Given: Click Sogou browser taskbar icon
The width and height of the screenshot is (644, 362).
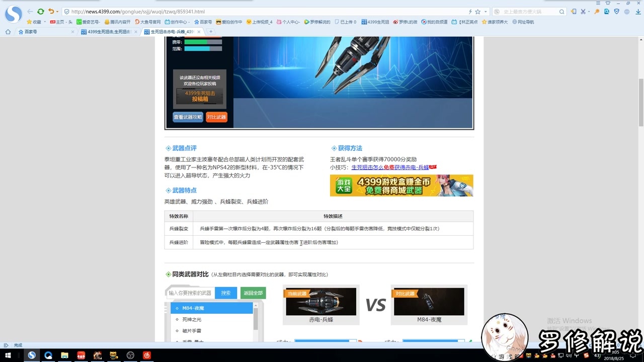Looking at the screenshot, I should [32, 355].
